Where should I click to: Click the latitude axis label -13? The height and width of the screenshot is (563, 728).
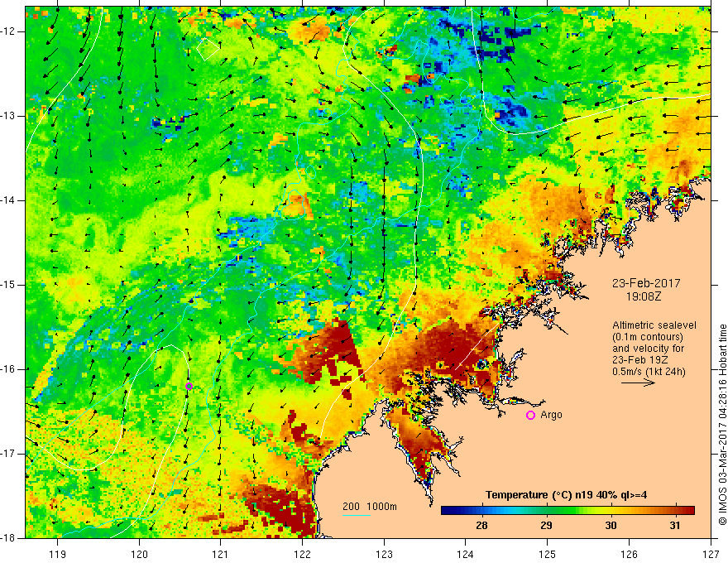tap(8, 116)
